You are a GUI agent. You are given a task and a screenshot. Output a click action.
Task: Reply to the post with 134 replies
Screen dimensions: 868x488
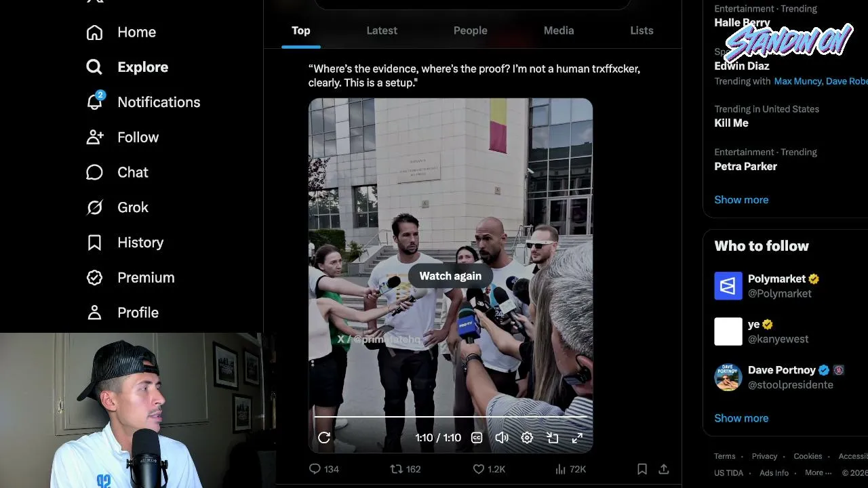tap(323, 469)
